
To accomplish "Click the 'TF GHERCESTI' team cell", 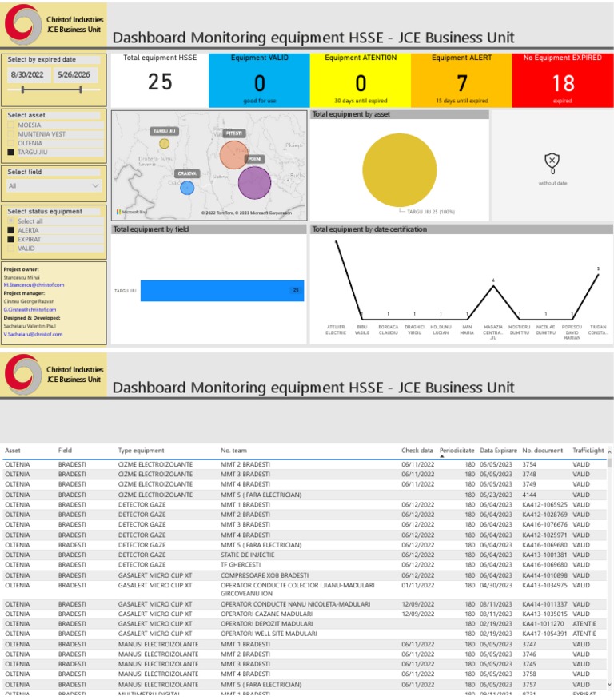I will [240, 564].
